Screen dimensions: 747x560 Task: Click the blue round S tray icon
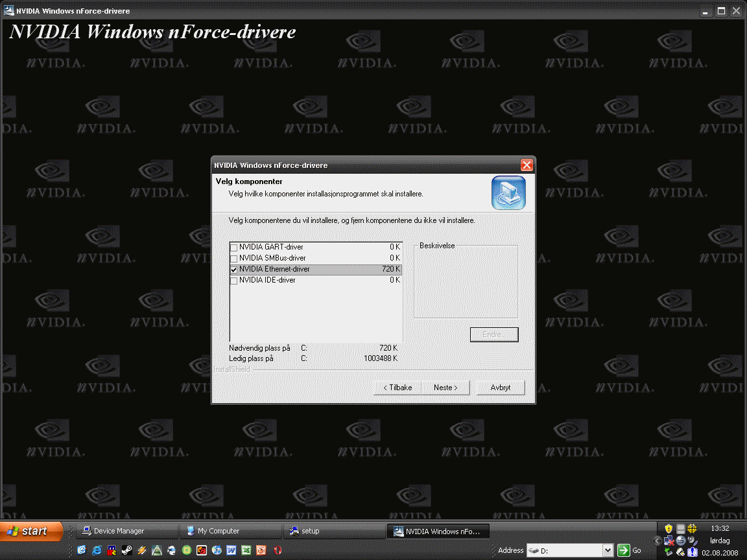pyautogui.click(x=680, y=541)
